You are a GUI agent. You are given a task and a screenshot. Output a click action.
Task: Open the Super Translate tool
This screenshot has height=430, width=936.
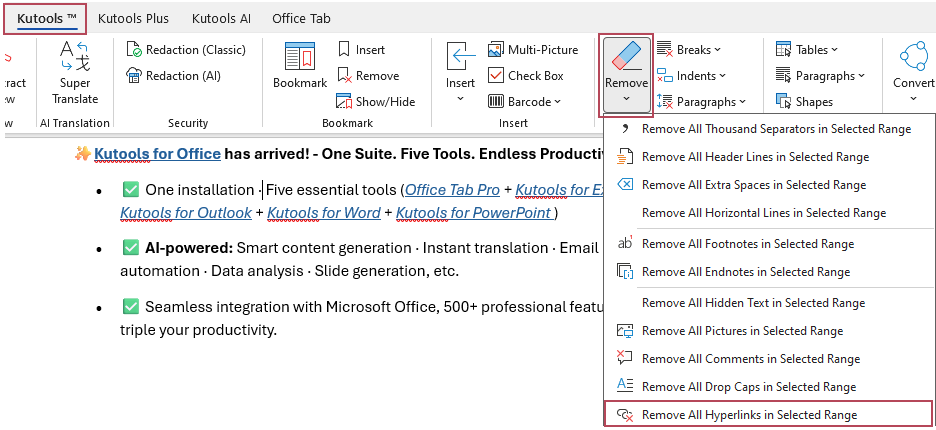(75, 73)
